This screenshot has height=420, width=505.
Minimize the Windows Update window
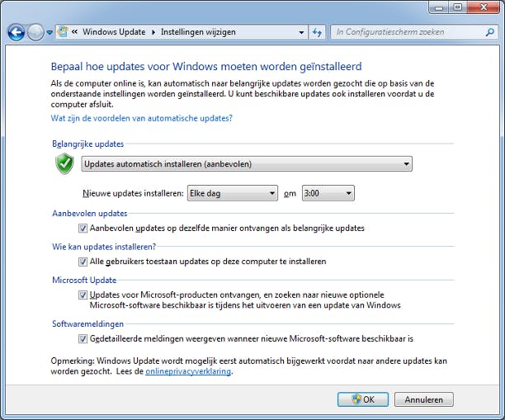click(439, 7)
